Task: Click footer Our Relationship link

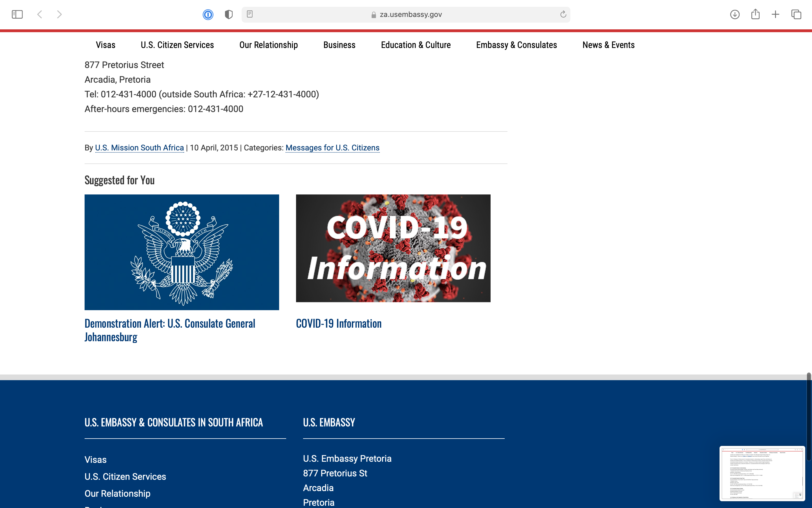Action: tap(118, 493)
